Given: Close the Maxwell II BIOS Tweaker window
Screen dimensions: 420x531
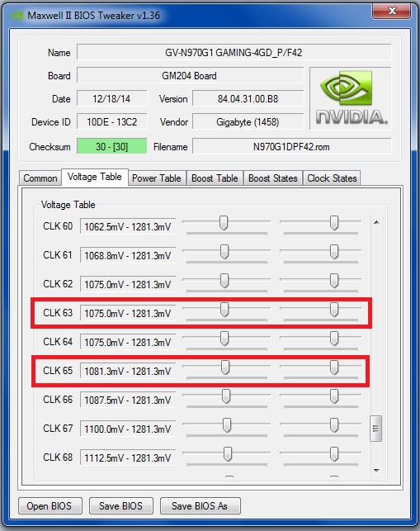Looking at the screenshot, I should [x=392, y=12].
